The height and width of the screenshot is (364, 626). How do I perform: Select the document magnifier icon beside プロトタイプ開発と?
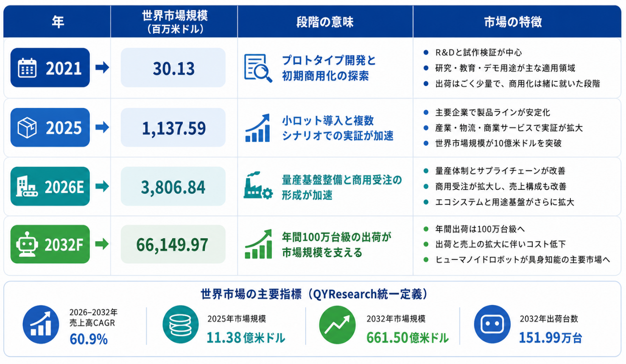tap(258, 68)
